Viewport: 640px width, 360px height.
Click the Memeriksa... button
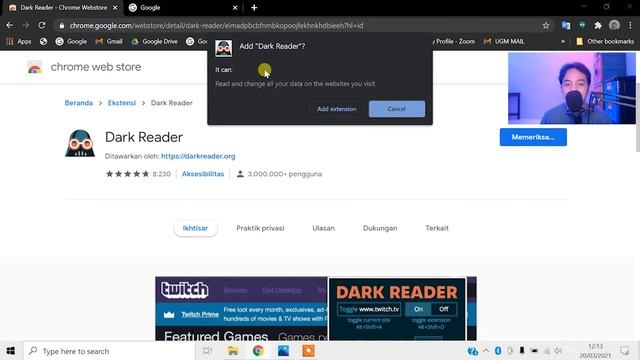tap(533, 137)
